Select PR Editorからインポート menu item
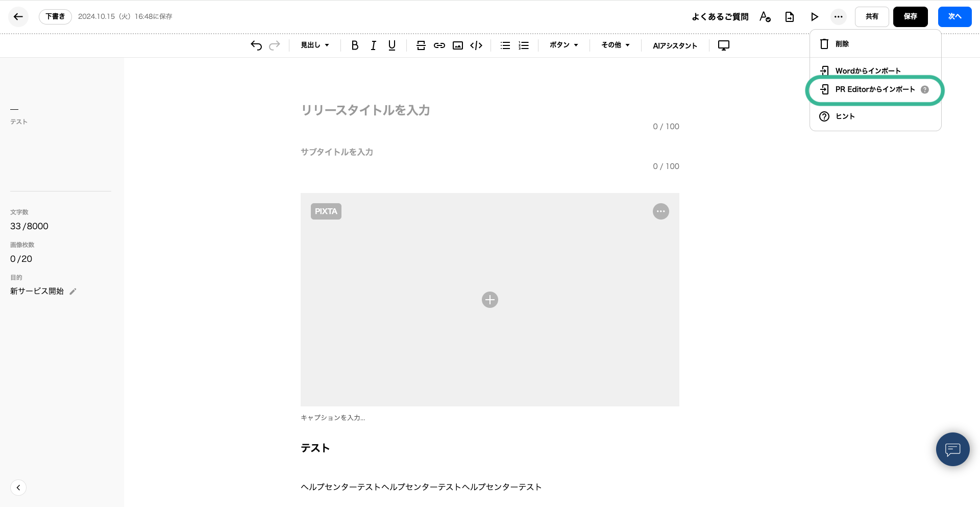 [874, 90]
